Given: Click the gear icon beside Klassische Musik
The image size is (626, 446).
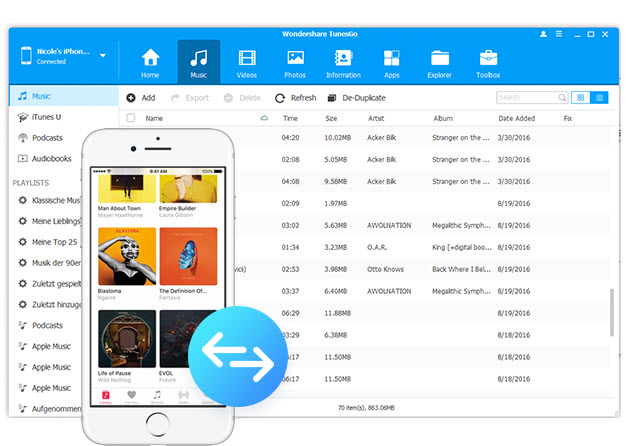Looking at the screenshot, I should (x=23, y=200).
